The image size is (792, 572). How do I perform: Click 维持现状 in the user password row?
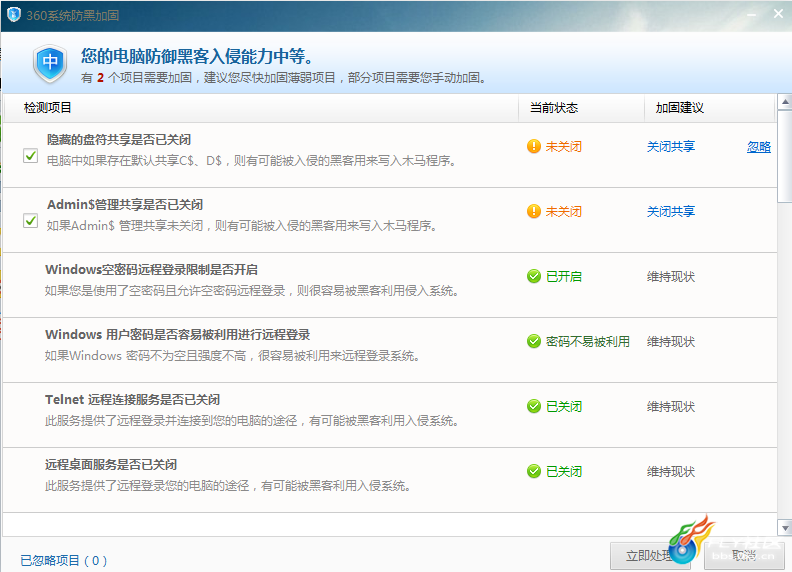671,342
